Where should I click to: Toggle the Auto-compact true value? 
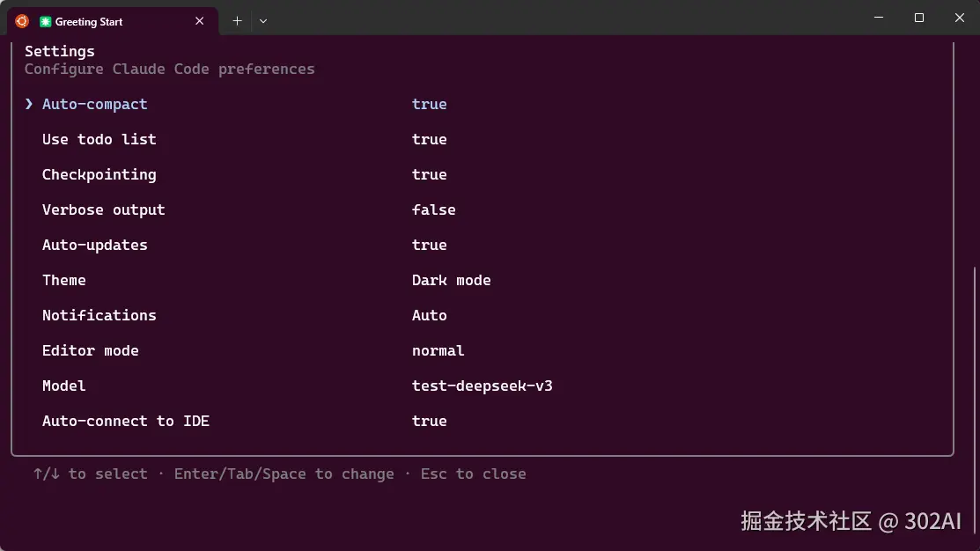click(430, 105)
